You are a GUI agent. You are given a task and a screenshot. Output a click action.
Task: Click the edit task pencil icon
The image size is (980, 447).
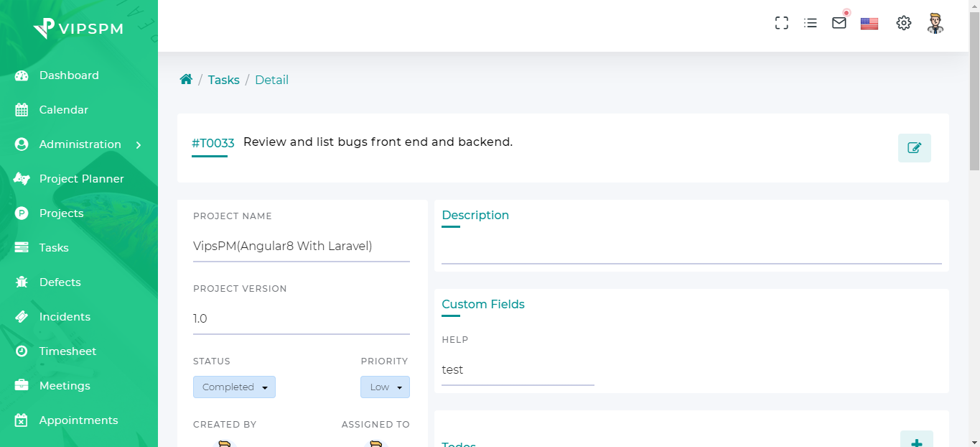[914, 148]
